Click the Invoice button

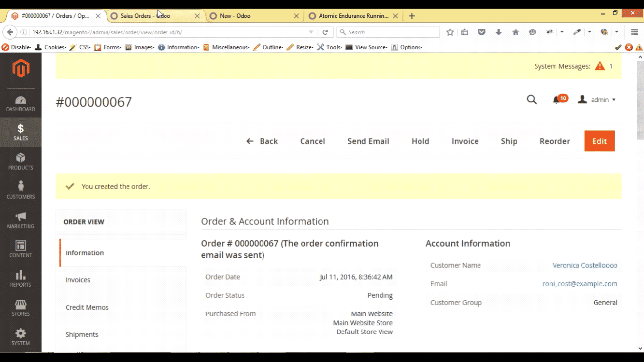pyautogui.click(x=465, y=141)
